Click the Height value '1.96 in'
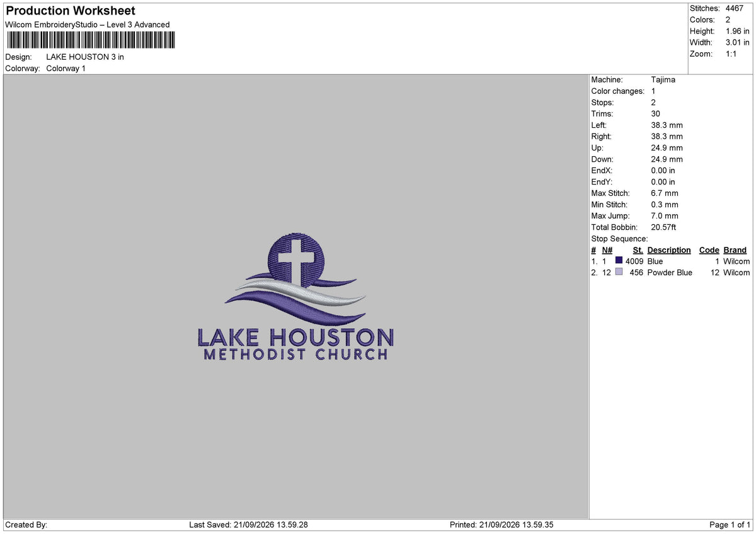This screenshot has width=756, height=534. [x=738, y=31]
